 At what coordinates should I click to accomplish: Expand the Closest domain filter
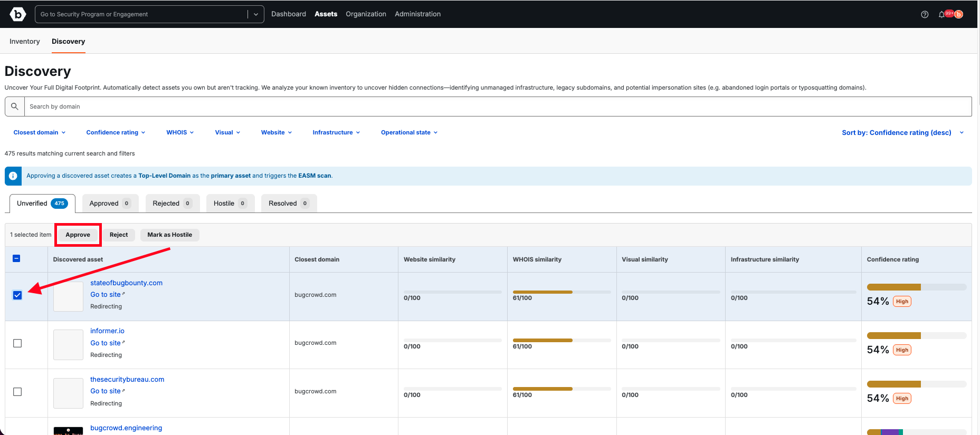(40, 132)
